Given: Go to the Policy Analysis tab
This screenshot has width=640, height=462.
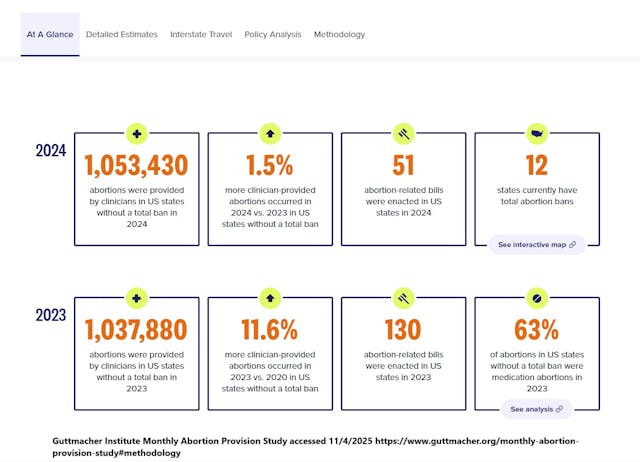Looking at the screenshot, I should pyautogui.click(x=273, y=34).
